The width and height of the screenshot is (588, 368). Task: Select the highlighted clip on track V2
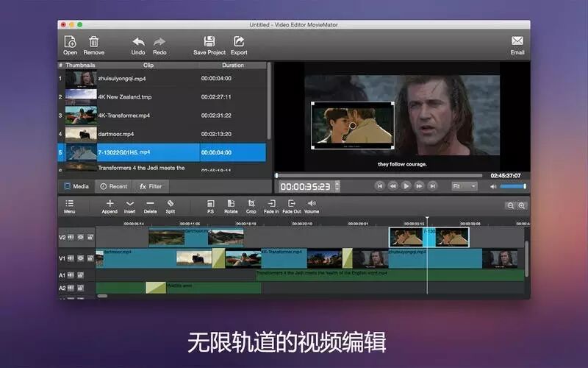tap(429, 237)
